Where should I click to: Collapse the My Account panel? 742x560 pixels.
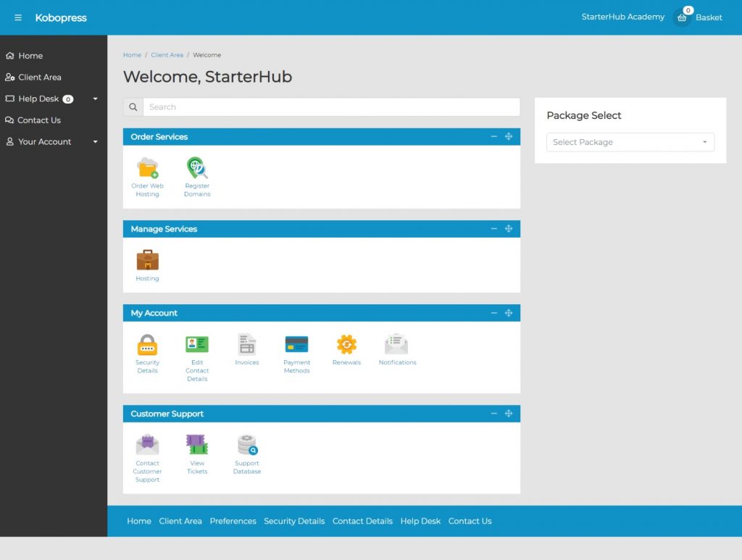[x=494, y=313]
